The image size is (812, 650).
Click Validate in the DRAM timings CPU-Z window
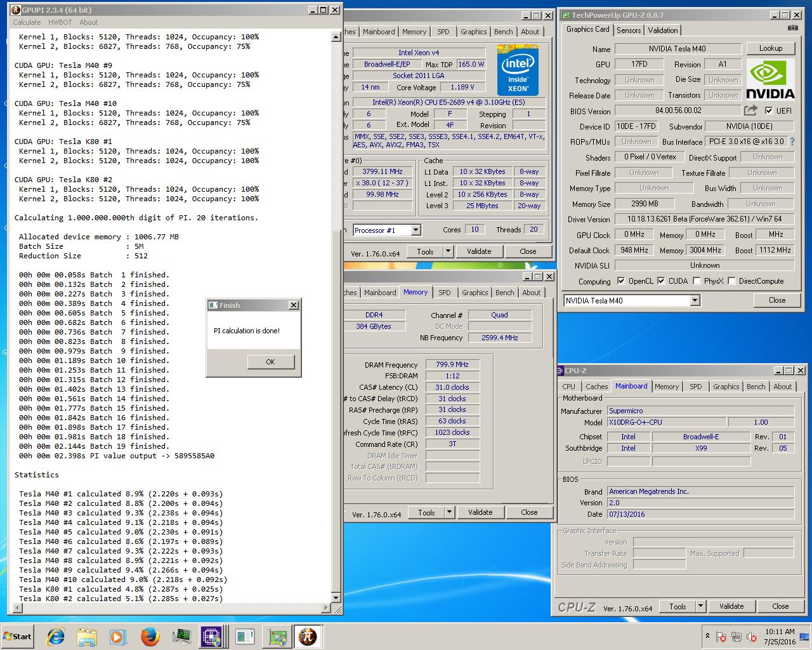480,512
